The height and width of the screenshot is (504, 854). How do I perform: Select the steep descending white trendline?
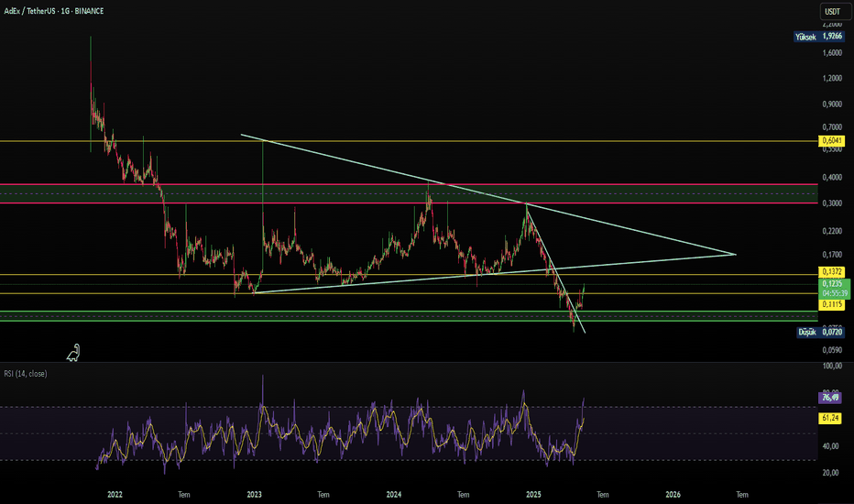[x=555, y=268]
